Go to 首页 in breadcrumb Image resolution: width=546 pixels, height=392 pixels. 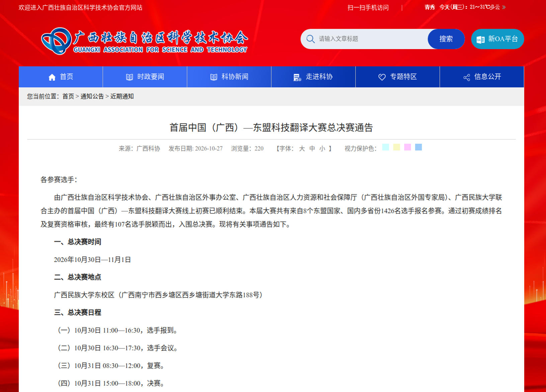pyautogui.click(x=68, y=96)
